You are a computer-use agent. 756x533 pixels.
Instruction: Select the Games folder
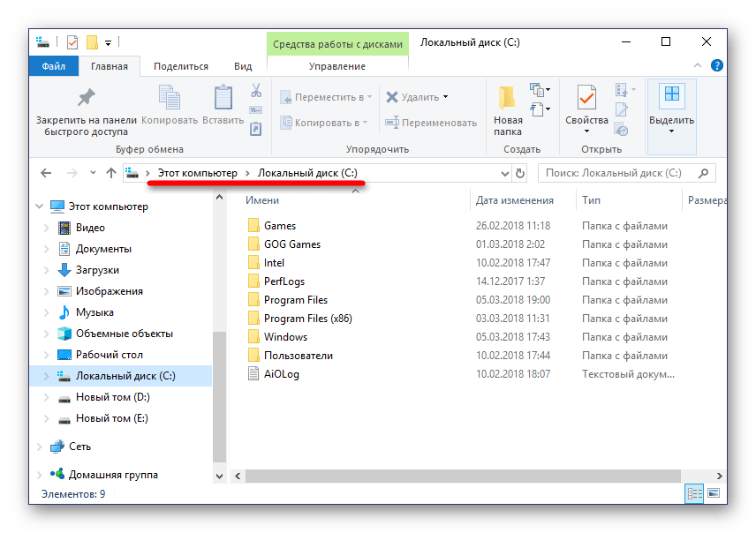(x=280, y=226)
